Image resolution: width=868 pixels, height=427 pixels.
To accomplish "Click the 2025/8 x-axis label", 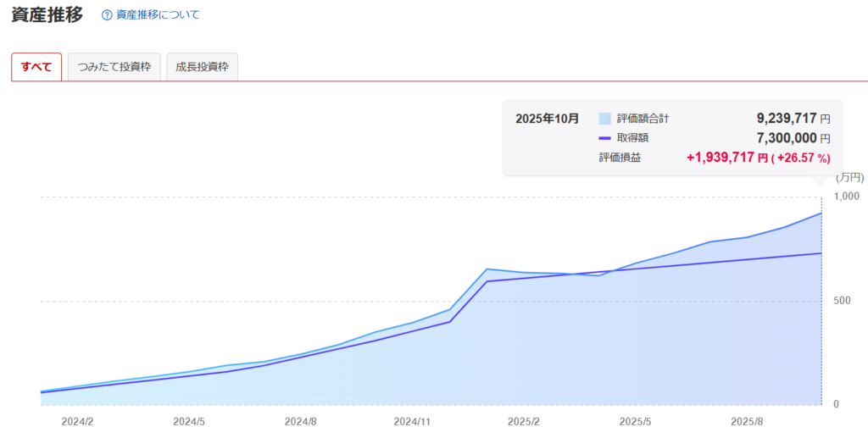I will point(747,420).
